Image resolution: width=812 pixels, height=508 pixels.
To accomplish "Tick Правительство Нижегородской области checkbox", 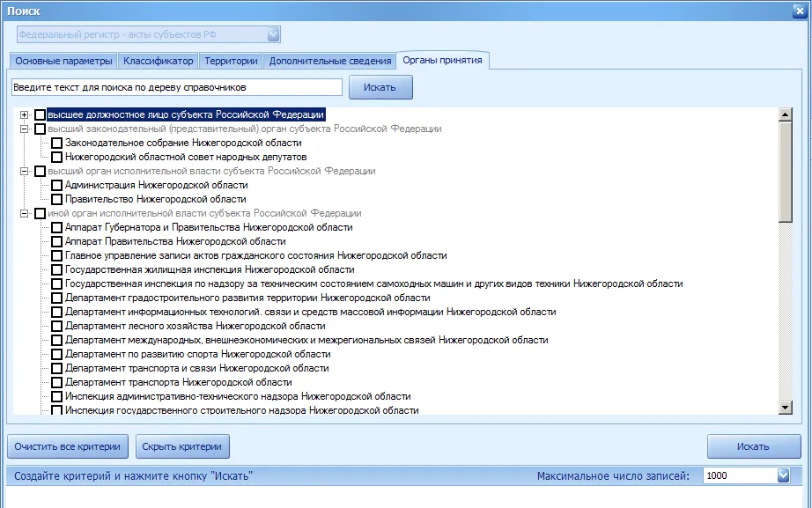I will (57, 199).
